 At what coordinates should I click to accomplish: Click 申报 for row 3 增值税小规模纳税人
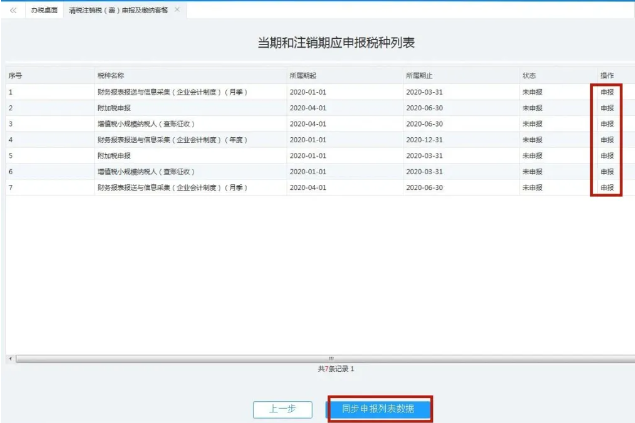[607, 123]
